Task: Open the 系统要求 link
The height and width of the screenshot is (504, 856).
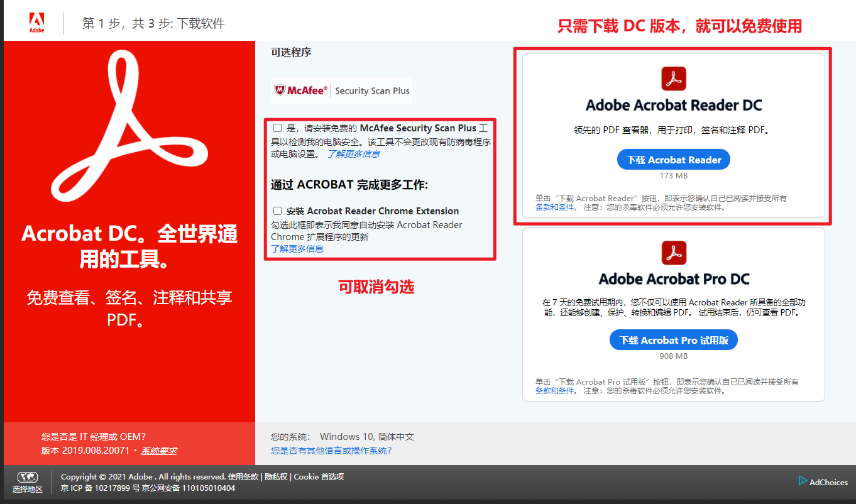Action: click(x=158, y=451)
